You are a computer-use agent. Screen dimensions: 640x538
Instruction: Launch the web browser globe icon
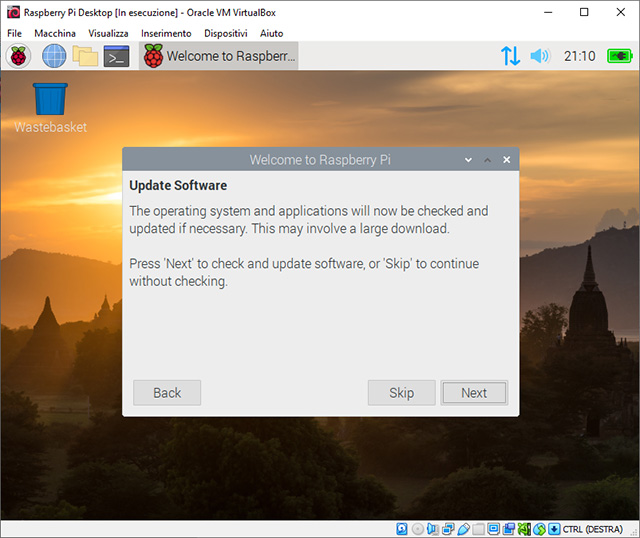[53, 56]
